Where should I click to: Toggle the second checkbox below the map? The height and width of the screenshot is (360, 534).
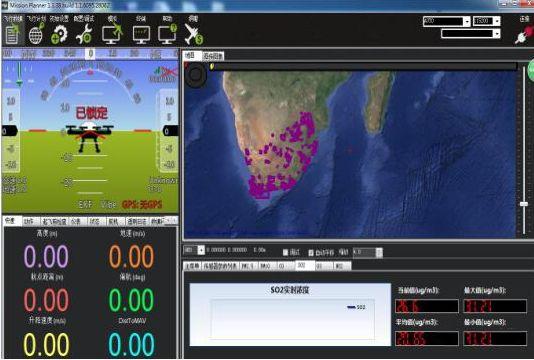[311, 252]
